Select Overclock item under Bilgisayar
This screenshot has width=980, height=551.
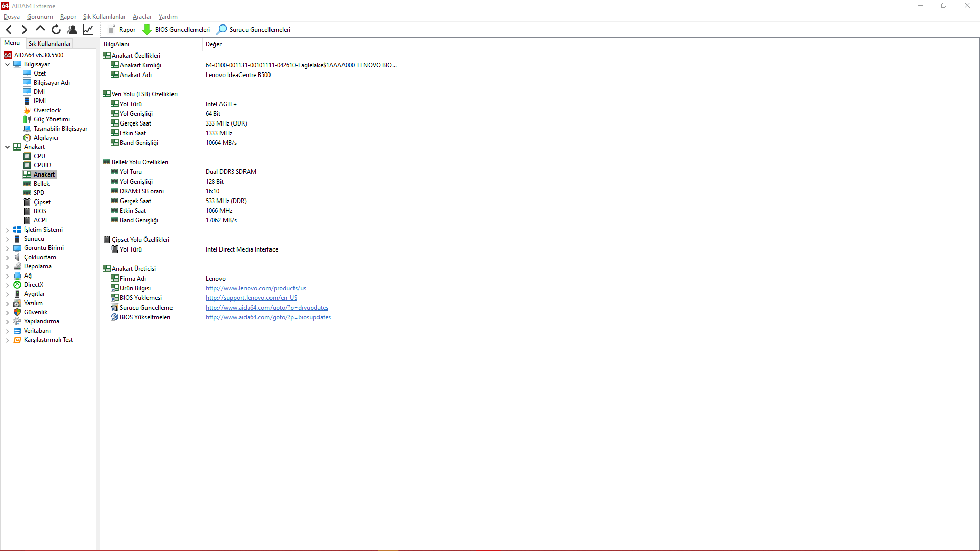47,110
